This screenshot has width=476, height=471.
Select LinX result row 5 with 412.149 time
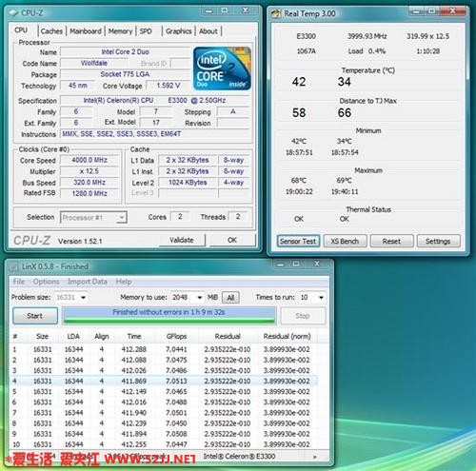[x=164, y=392]
